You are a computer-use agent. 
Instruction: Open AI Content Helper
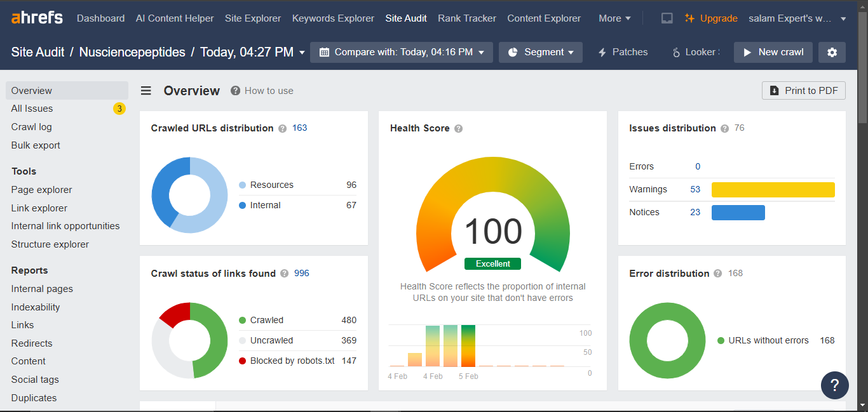175,18
